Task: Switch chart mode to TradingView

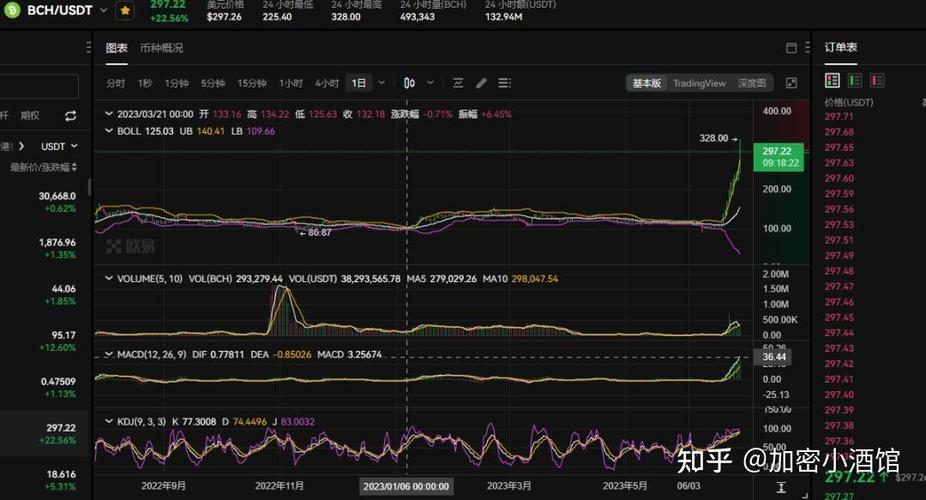Action: (699, 83)
